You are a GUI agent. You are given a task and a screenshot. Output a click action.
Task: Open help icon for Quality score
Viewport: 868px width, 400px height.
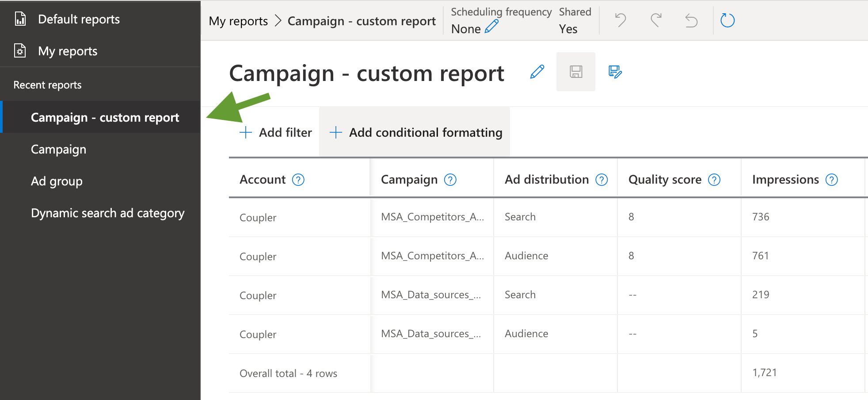tap(714, 180)
